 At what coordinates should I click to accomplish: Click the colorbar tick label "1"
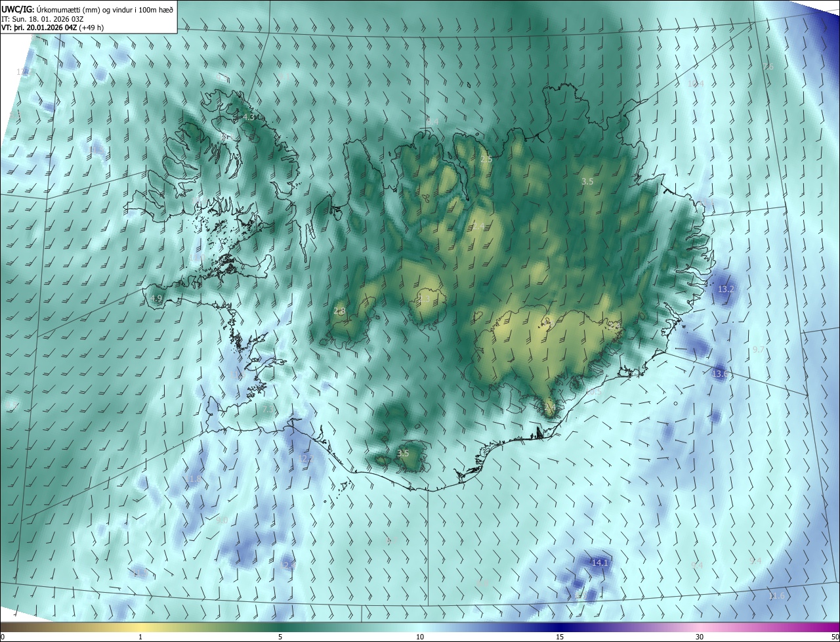pos(140,637)
